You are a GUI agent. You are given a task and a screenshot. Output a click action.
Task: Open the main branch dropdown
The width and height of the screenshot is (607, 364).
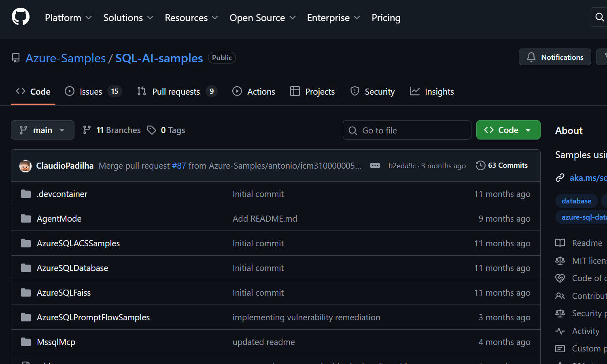[42, 130]
